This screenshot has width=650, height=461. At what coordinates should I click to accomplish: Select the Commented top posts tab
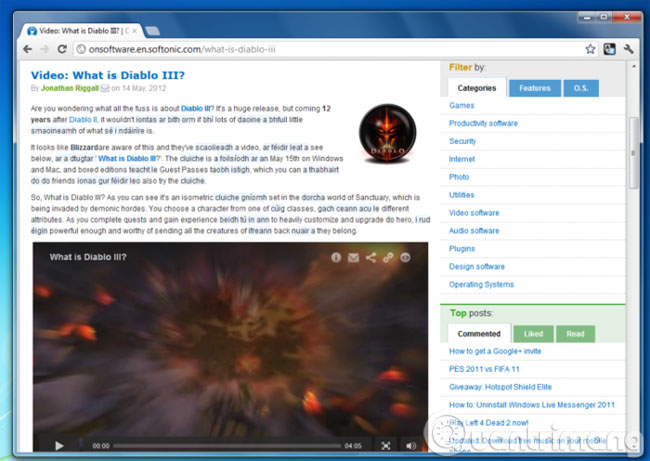479,333
